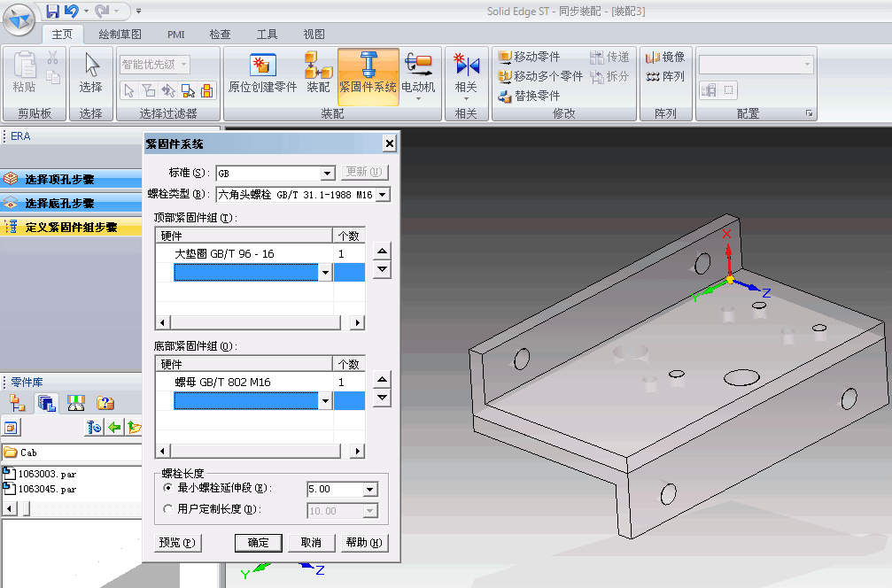Image resolution: width=892 pixels, height=588 pixels.
Task: Move bottom fastener item down
Action: (383, 398)
